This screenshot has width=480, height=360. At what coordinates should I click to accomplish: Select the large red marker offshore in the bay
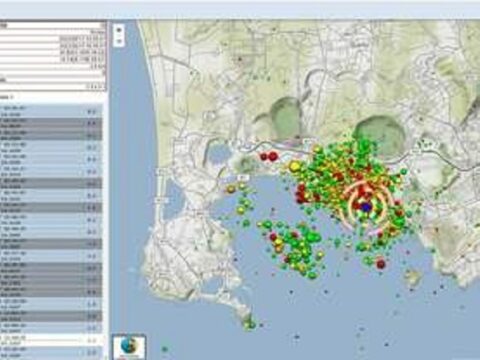(381, 264)
